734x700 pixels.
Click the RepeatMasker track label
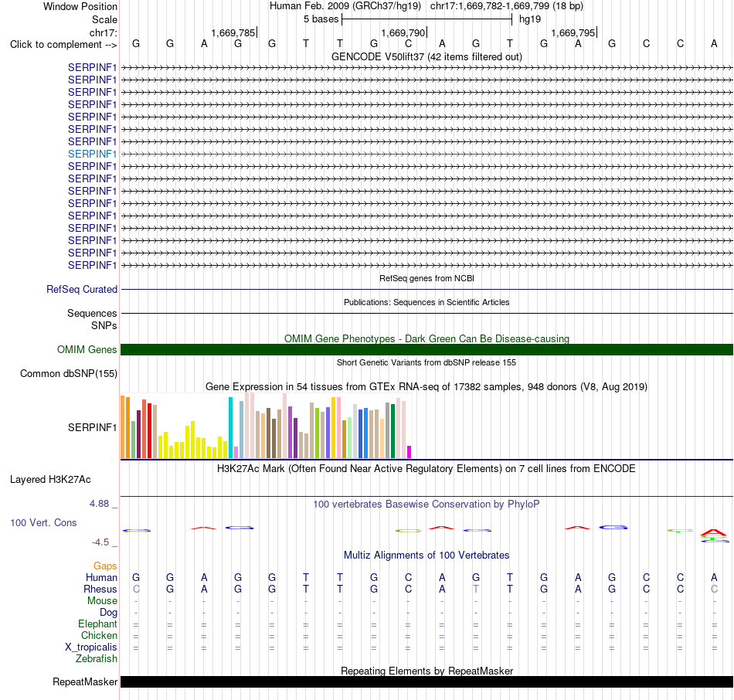85,681
